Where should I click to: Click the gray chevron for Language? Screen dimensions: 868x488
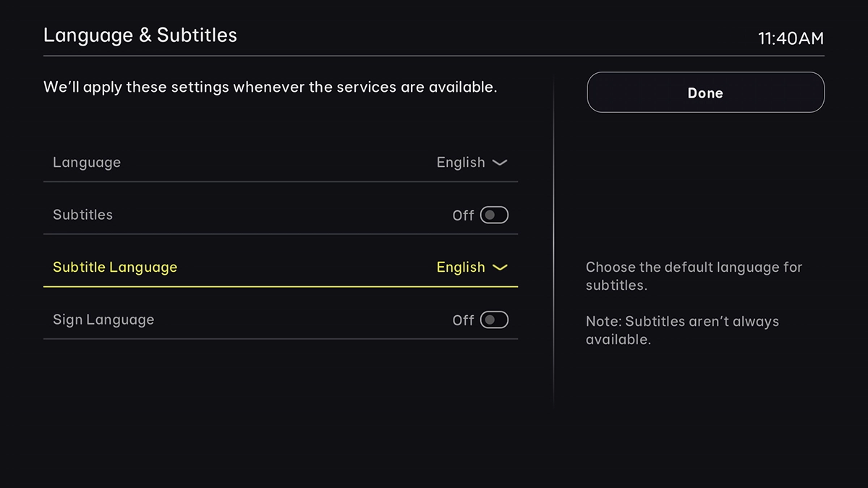click(x=500, y=163)
